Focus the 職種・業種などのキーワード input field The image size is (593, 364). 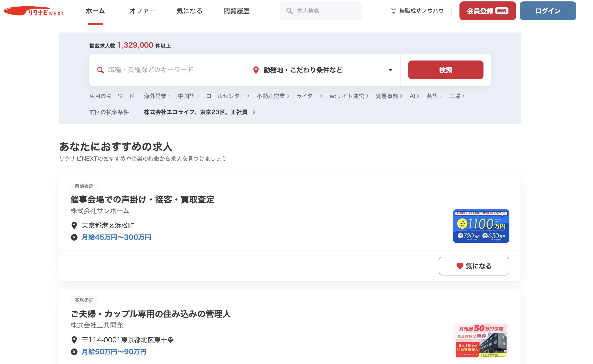click(x=169, y=70)
